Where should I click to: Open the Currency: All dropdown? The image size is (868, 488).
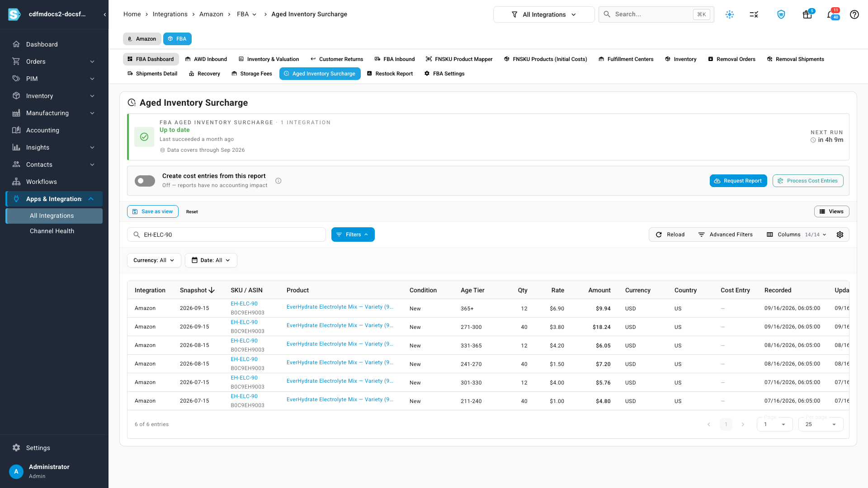154,260
